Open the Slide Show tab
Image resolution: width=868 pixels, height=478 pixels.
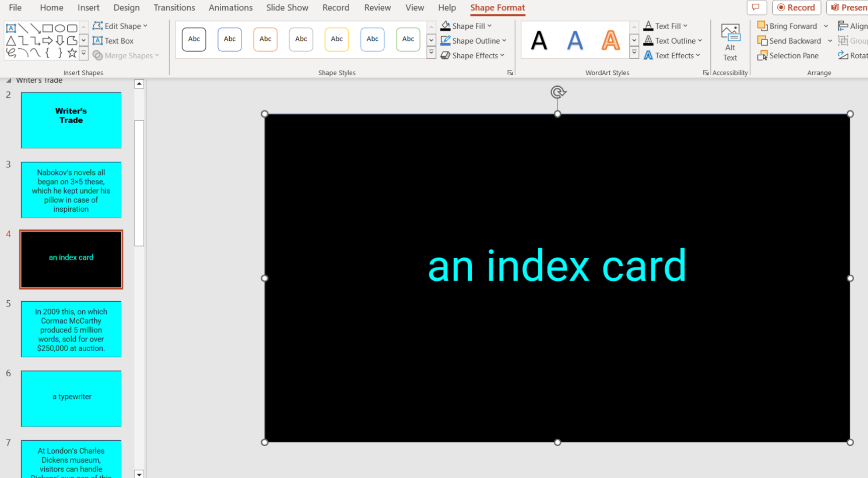point(287,8)
